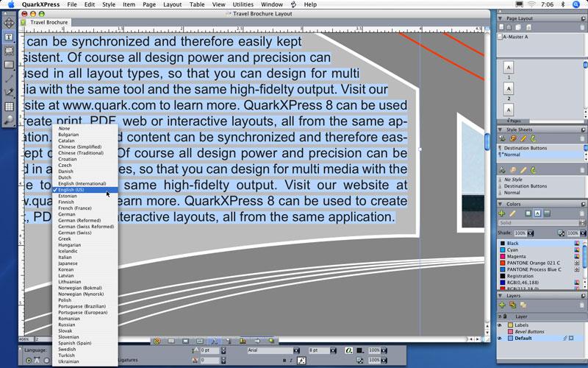Image resolution: width=588 pixels, height=368 pixels.
Task: Click blank single page icon in Page Layout
Action: click(501, 27)
